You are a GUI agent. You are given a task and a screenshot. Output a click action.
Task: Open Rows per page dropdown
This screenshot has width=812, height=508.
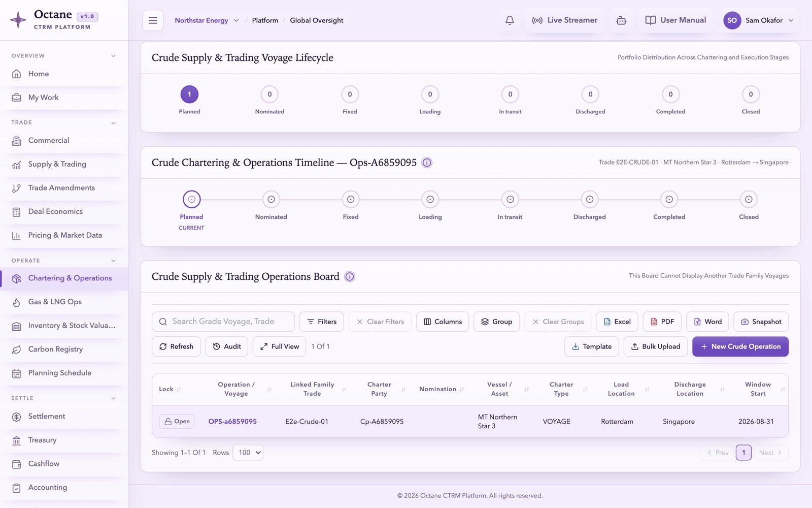[248, 453]
